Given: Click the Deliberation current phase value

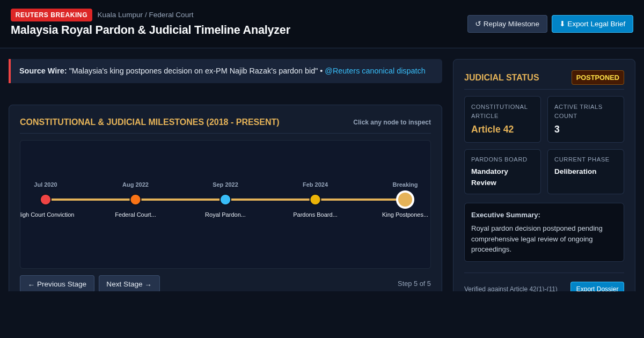Looking at the screenshot, I should (x=575, y=172).
